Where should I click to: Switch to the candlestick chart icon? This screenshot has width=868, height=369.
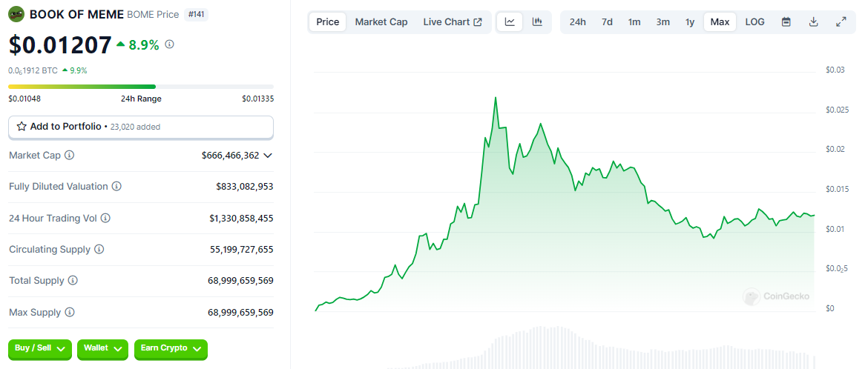pyautogui.click(x=537, y=22)
